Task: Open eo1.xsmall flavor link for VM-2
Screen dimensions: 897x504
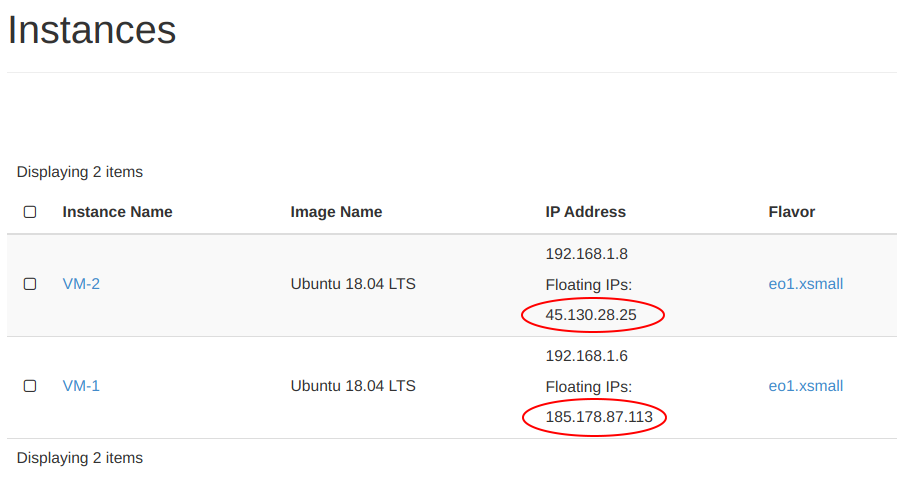Action: 805,284
